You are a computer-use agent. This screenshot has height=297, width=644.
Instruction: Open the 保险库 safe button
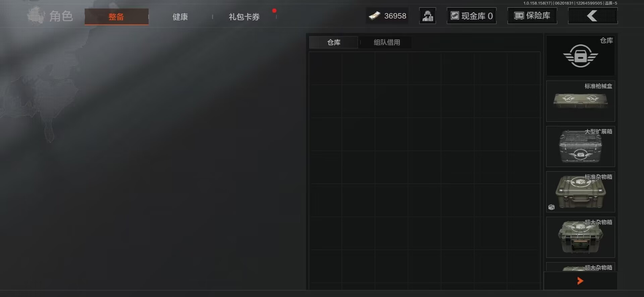pyautogui.click(x=532, y=16)
